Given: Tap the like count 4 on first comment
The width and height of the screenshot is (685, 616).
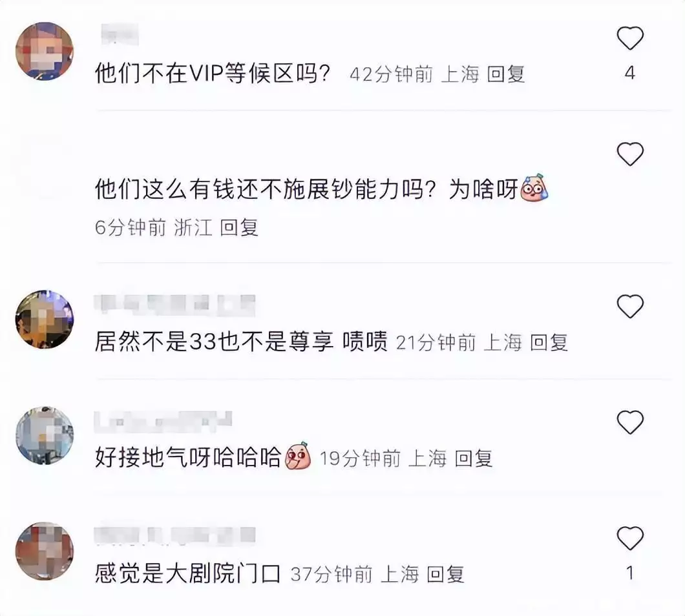Looking at the screenshot, I should pos(629,73).
